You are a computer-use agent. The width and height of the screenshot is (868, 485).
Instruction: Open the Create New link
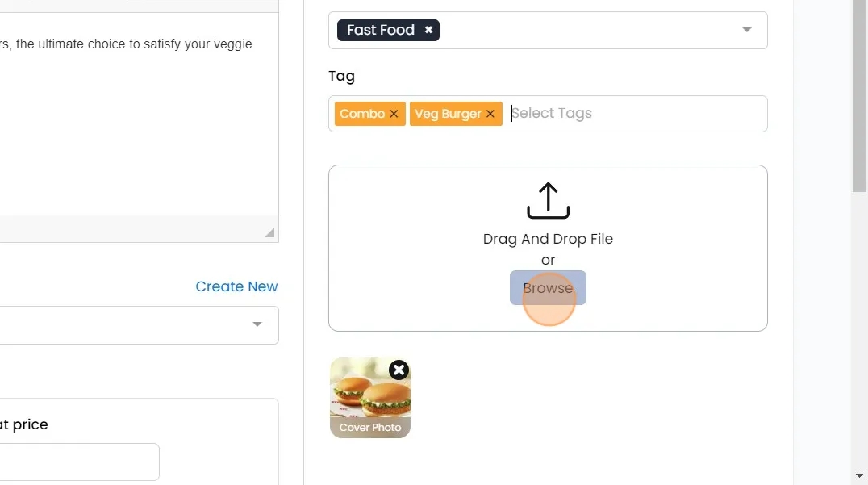pyautogui.click(x=236, y=286)
